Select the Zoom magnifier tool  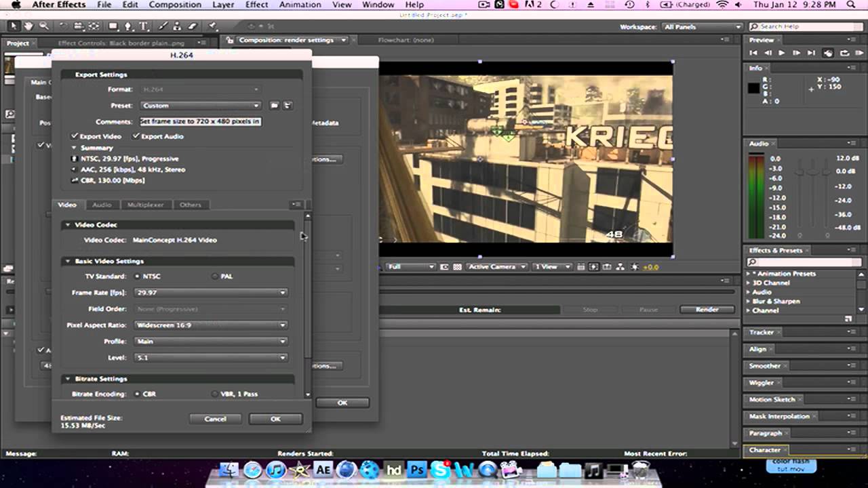[44, 26]
